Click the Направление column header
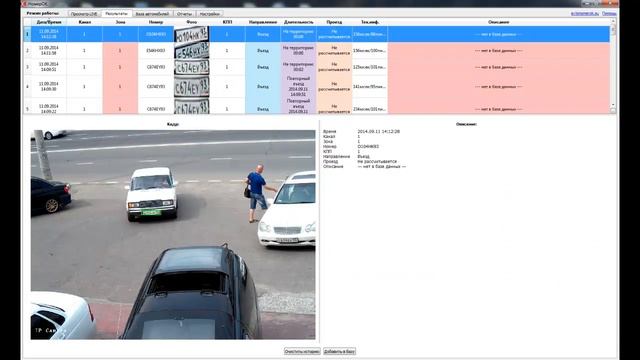This screenshot has height=360, width=640. click(x=263, y=22)
